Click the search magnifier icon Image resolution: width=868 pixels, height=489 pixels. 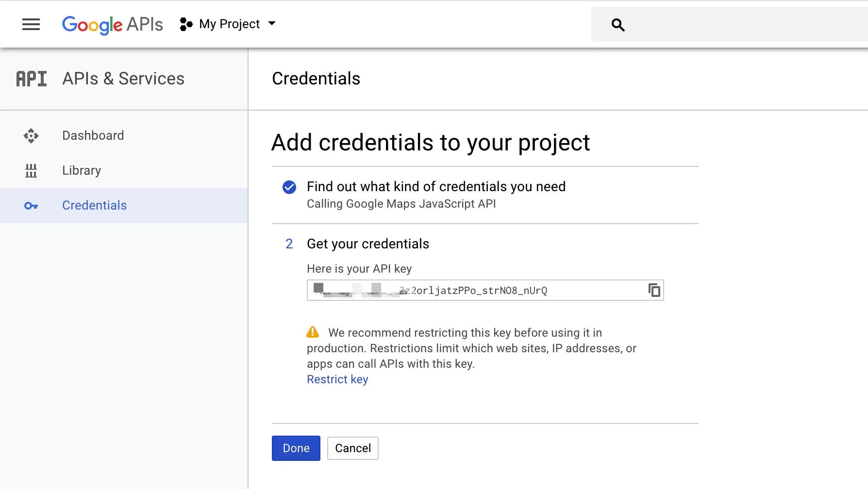click(618, 24)
